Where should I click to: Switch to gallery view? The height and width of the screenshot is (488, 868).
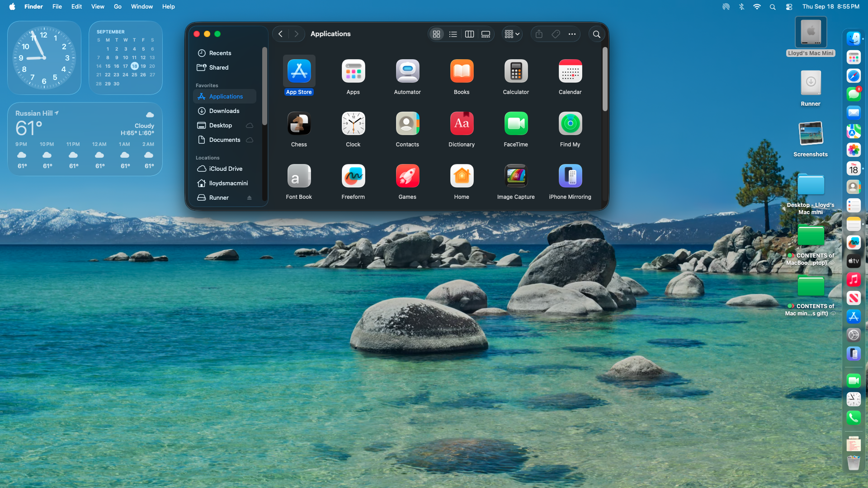click(486, 34)
